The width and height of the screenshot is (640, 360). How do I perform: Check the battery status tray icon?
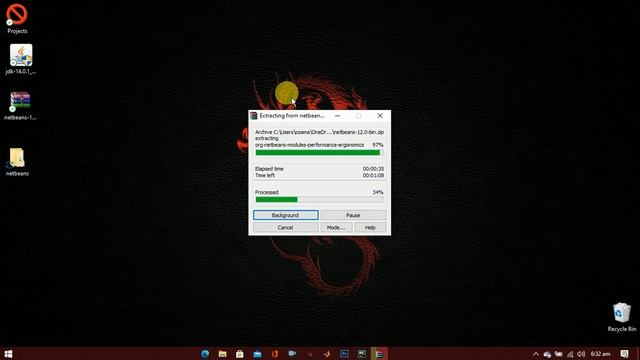pyautogui.click(x=558, y=354)
